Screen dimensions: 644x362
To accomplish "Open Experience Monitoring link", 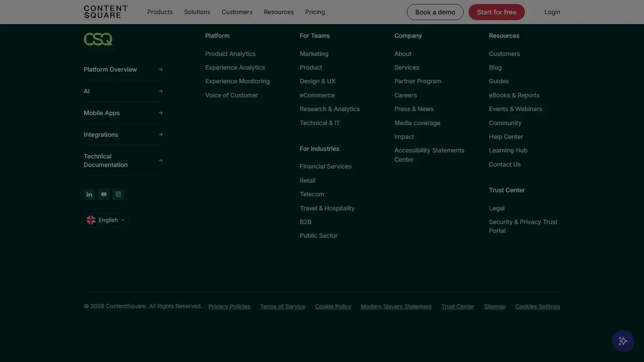I will point(237,81).
